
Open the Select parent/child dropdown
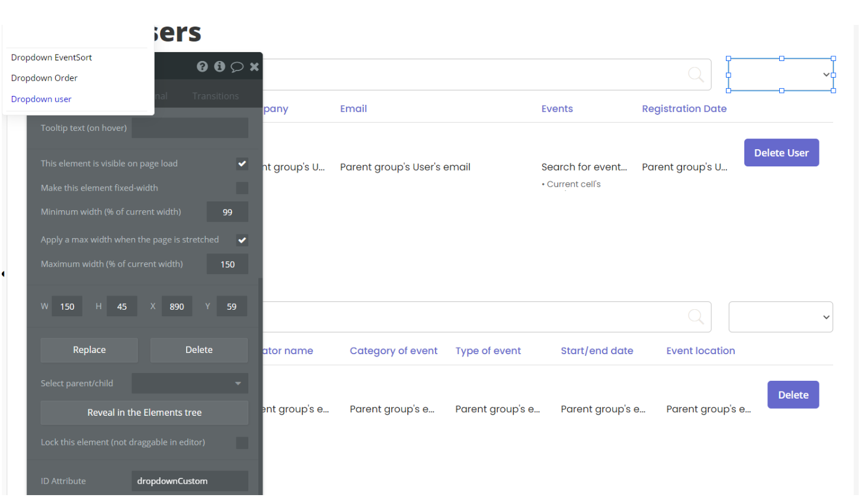point(190,383)
